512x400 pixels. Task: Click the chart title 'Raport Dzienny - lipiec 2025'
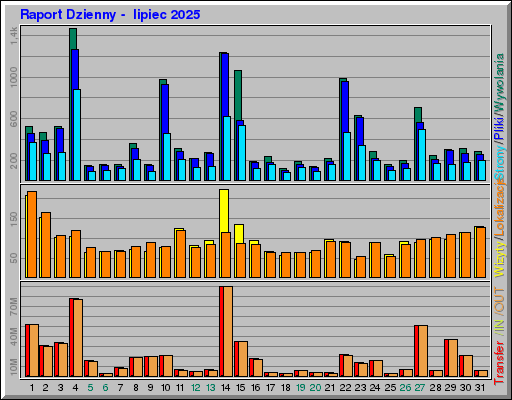pos(110,15)
